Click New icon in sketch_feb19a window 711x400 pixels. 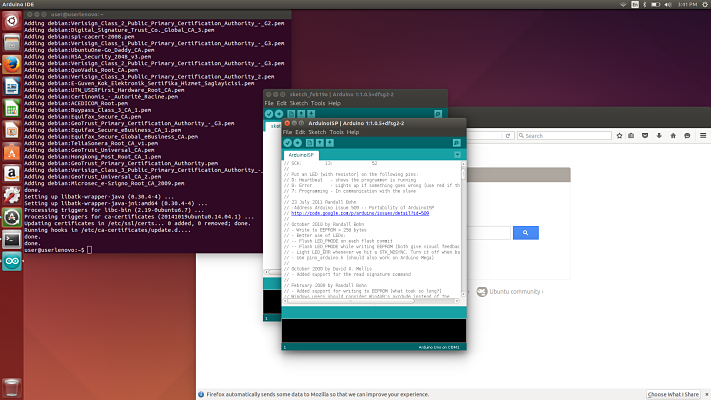pos(291,114)
